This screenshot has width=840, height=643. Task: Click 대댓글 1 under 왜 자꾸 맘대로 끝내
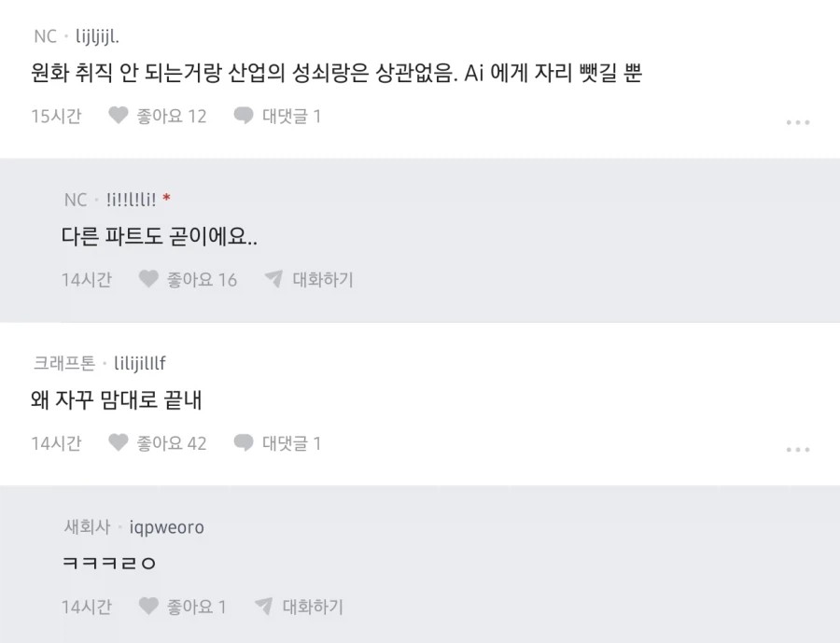(x=291, y=443)
